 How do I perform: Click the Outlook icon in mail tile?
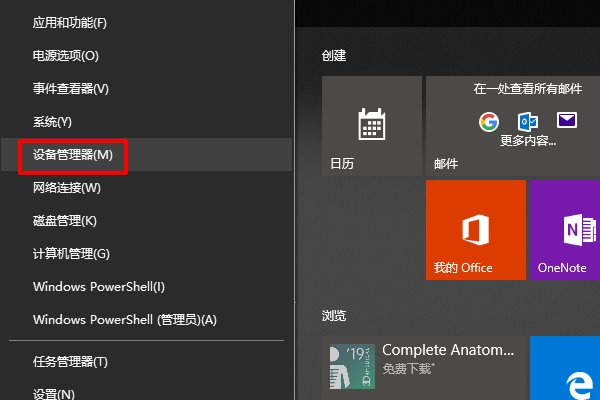pos(528,122)
